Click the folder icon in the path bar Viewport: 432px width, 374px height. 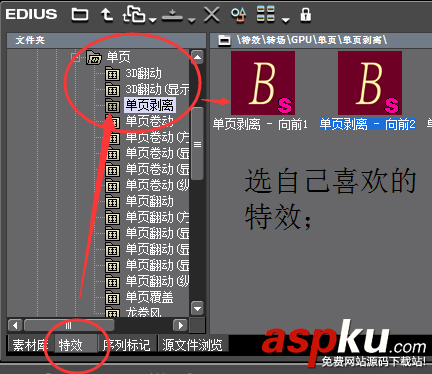[224, 41]
